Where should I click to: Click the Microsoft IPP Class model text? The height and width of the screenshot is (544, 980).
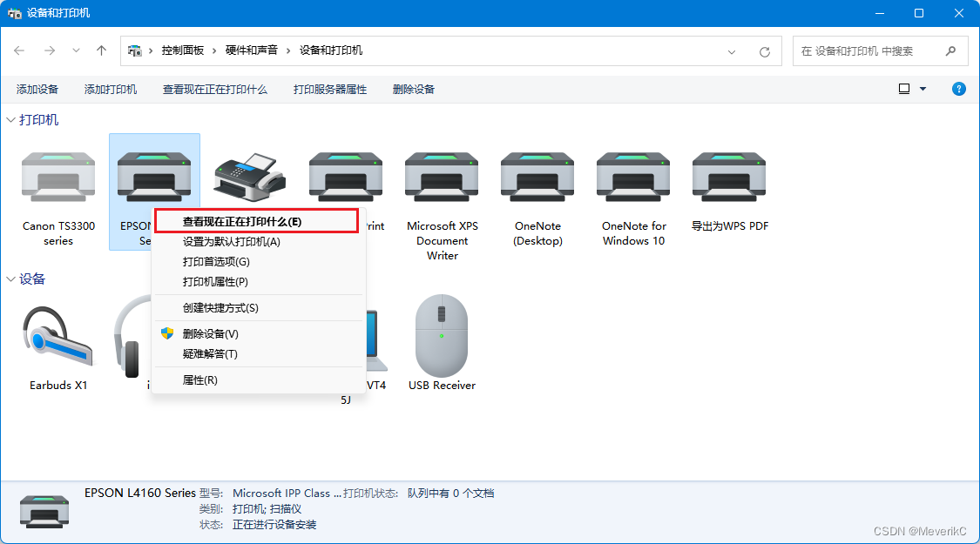click(x=287, y=494)
